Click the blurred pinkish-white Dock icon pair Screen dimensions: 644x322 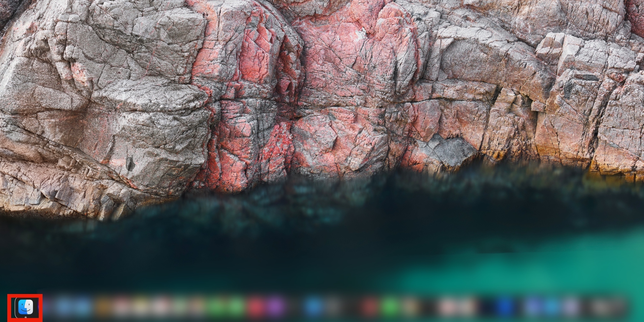point(456,307)
